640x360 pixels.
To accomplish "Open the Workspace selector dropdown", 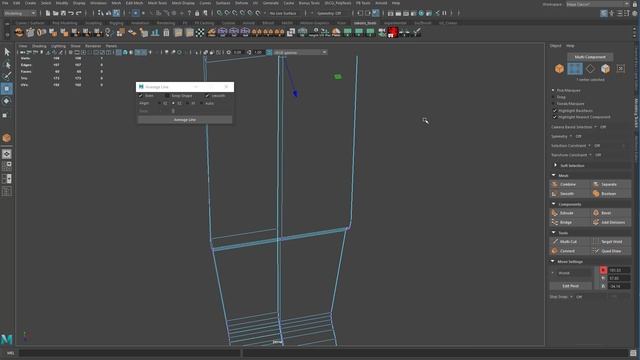I will pyautogui.click(x=598, y=4).
